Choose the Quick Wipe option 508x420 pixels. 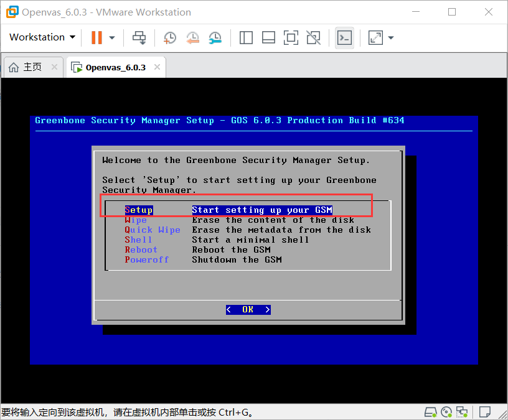tap(153, 230)
